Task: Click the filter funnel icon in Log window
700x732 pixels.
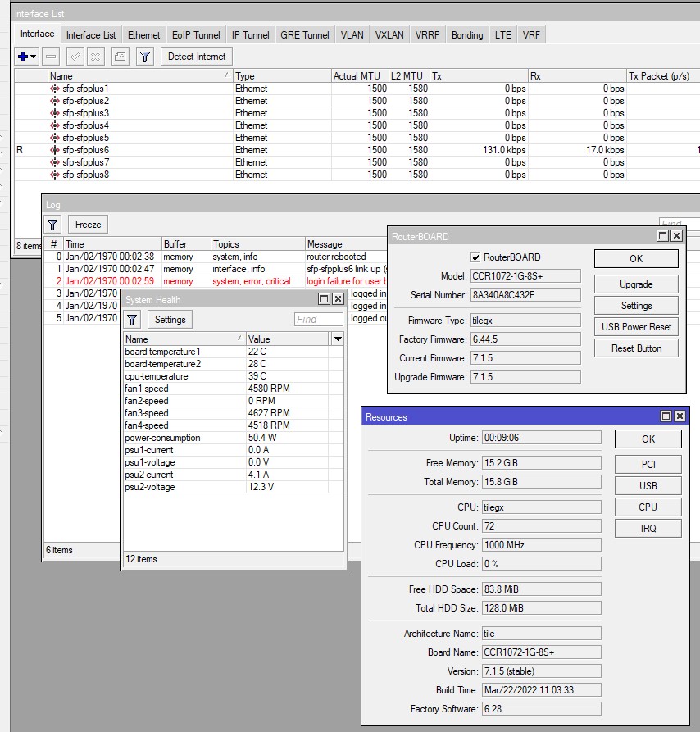Action: (x=52, y=225)
